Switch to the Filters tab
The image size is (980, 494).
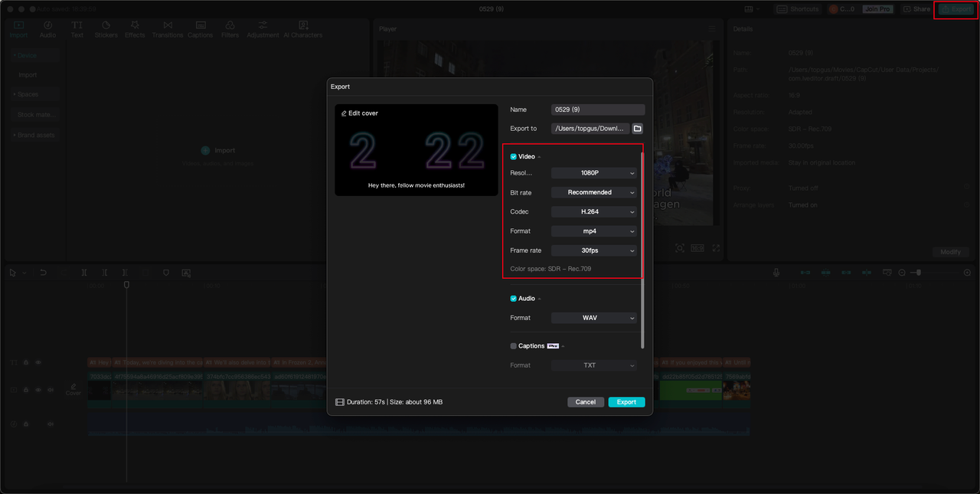pyautogui.click(x=230, y=29)
